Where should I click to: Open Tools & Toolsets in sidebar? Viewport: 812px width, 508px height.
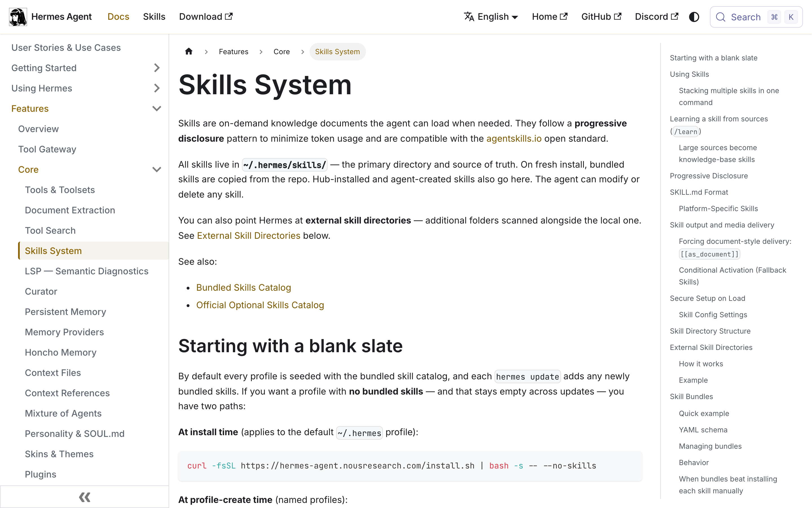tap(60, 190)
